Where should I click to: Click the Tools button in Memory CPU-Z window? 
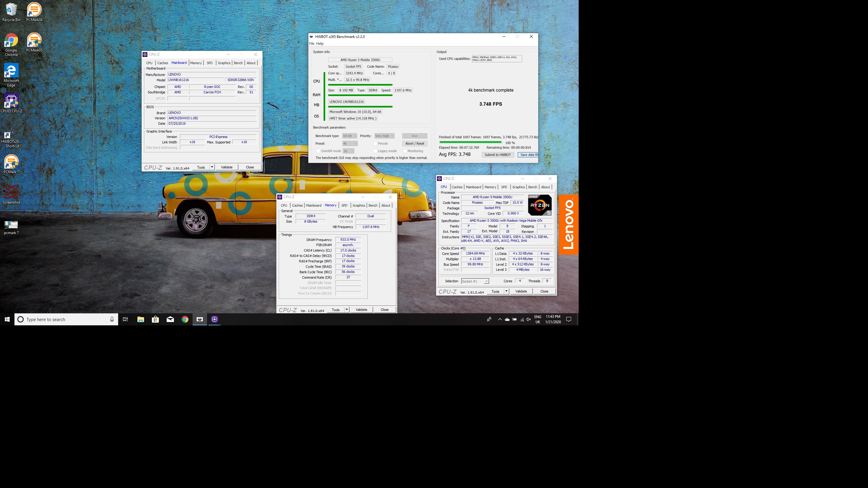coord(336,309)
